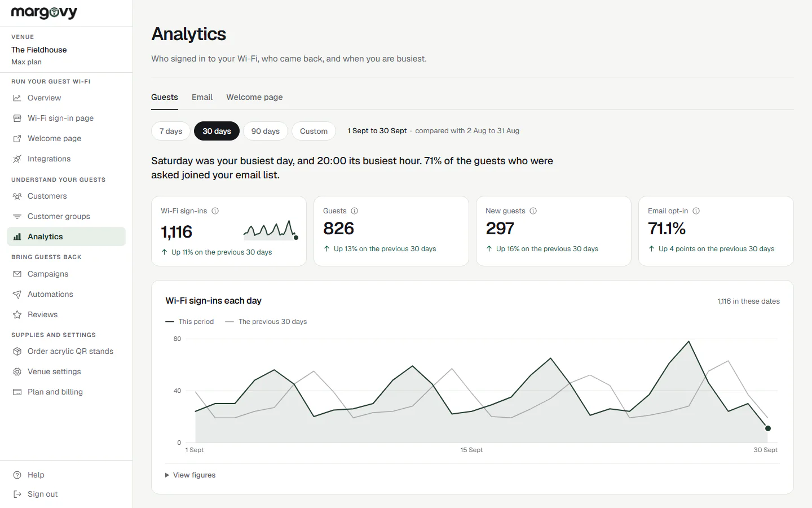This screenshot has height=508, width=812.
Task: Click the Analytics bar chart icon
Action: pos(17,237)
